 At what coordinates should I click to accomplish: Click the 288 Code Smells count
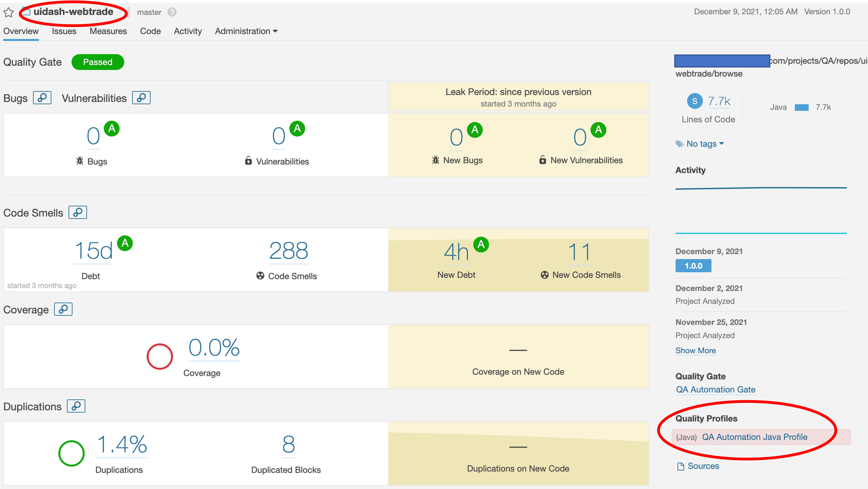(288, 251)
